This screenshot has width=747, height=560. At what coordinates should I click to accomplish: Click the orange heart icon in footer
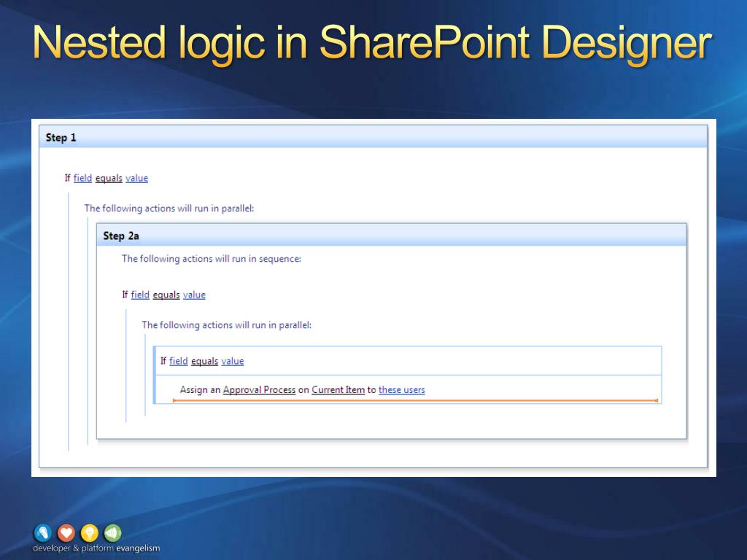coord(66,533)
